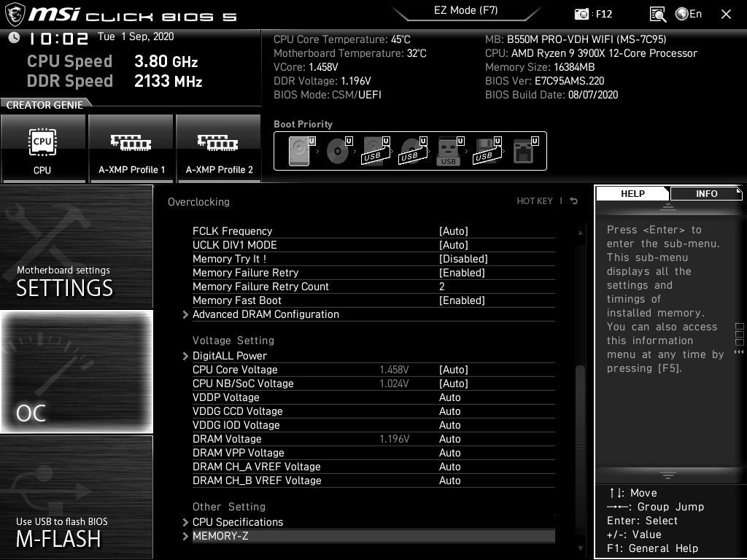Click the help panel bottom collapse handle

click(x=668, y=475)
